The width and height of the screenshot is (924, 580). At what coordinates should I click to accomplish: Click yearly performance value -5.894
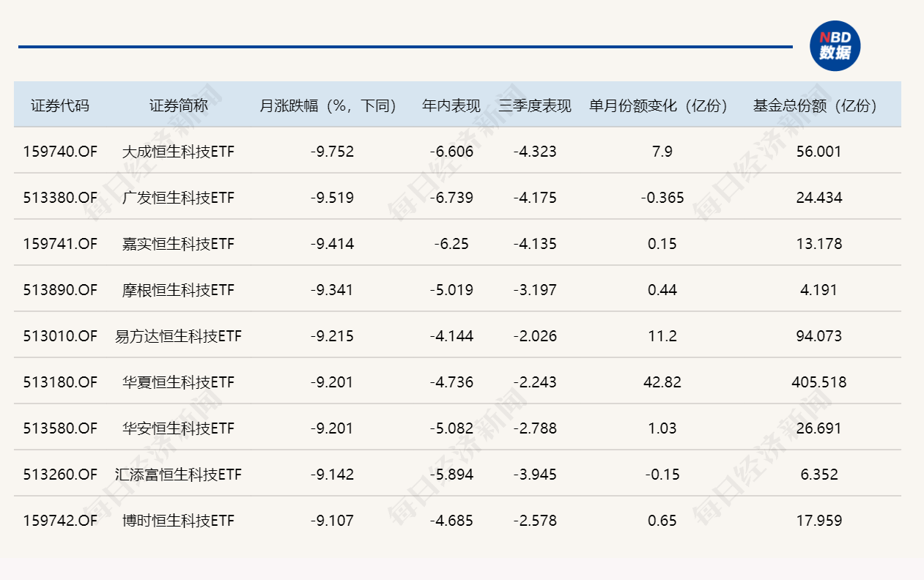(451, 475)
